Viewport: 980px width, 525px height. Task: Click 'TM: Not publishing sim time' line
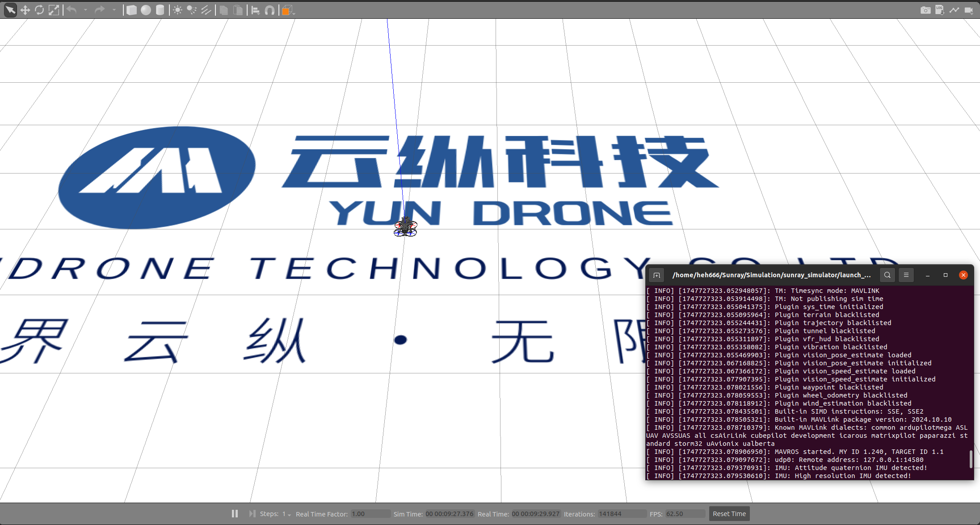pos(765,299)
